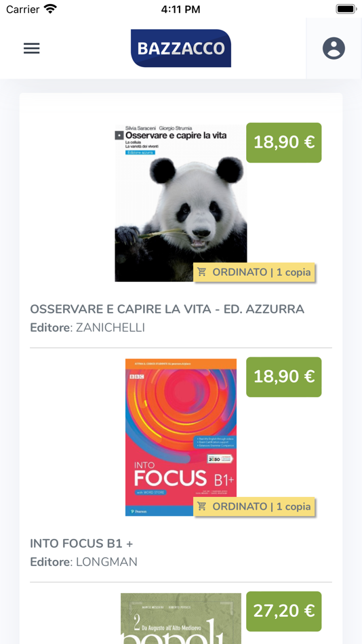The image size is (362, 644).
Task: Open the hamburger menu
Action: pos(32,48)
